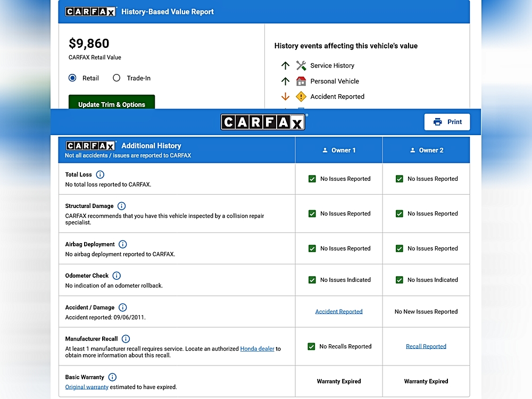Click the CARFAX logo in center banner
Image resolution: width=532 pixels, height=399 pixels.
point(263,122)
